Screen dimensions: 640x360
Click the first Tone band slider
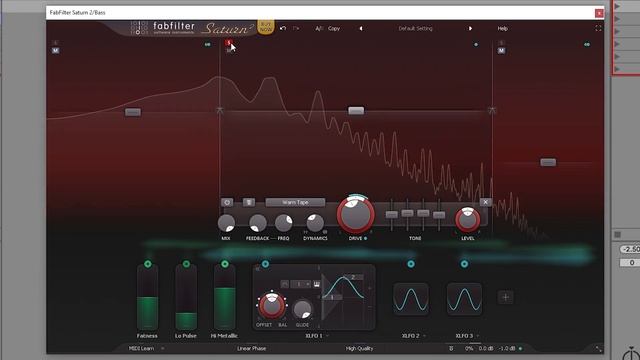tap(391, 214)
